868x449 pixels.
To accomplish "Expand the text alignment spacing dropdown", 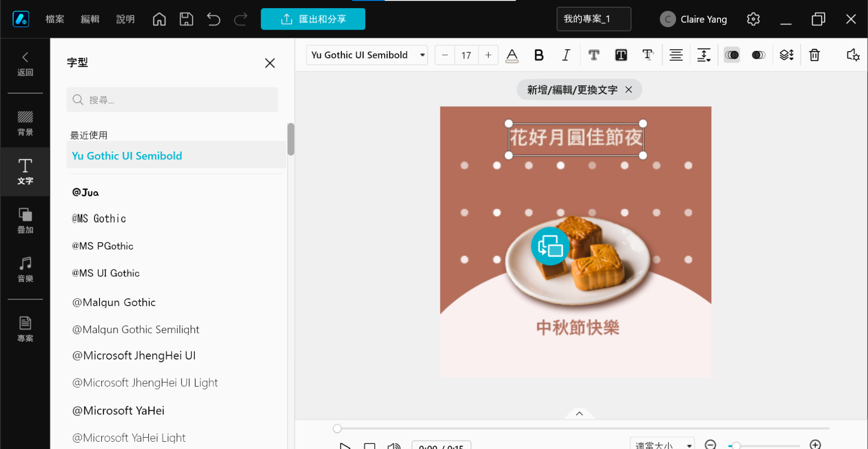I will [704, 55].
